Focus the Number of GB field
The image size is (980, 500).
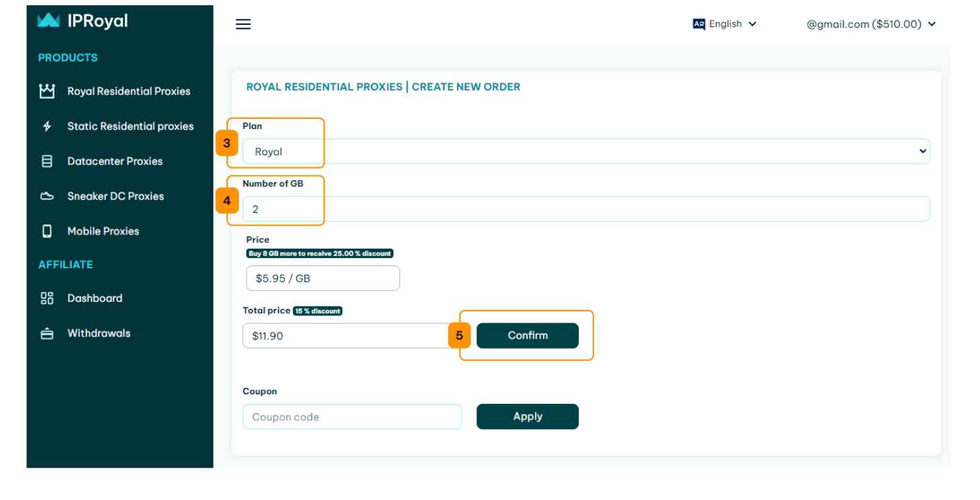pyautogui.click(x=586, y=209)
